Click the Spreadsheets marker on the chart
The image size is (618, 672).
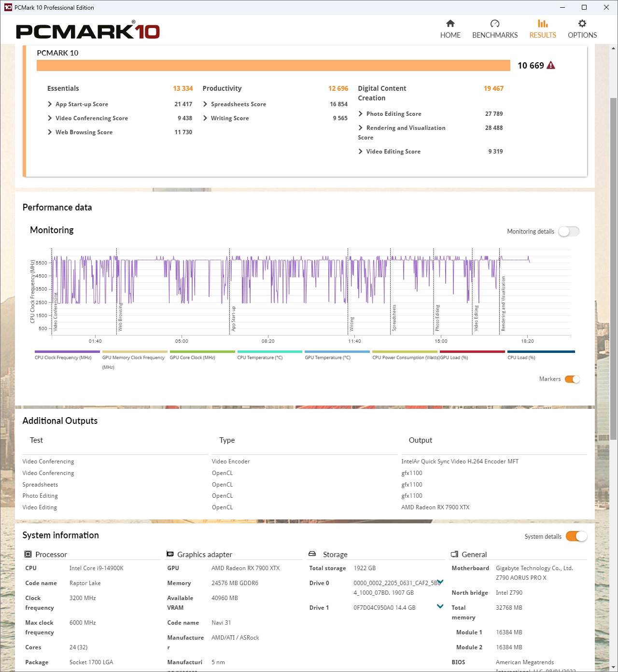[394, 318]
